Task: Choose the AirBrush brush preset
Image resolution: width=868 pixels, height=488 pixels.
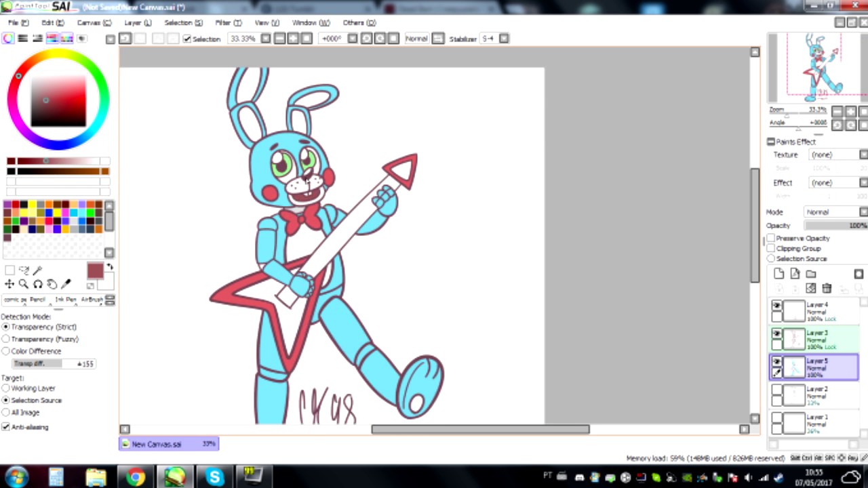Action: (92, 300)
